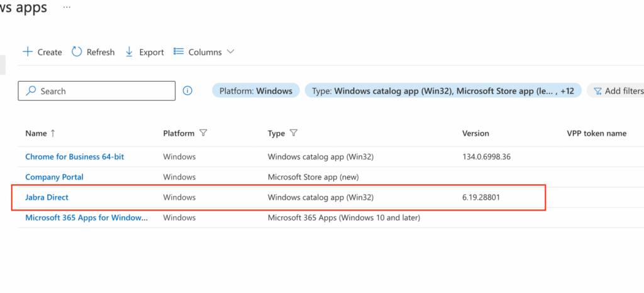Click the Refresh circular arrow icon
This screenshot has width=644, height=293.
[x=77, y=52]
